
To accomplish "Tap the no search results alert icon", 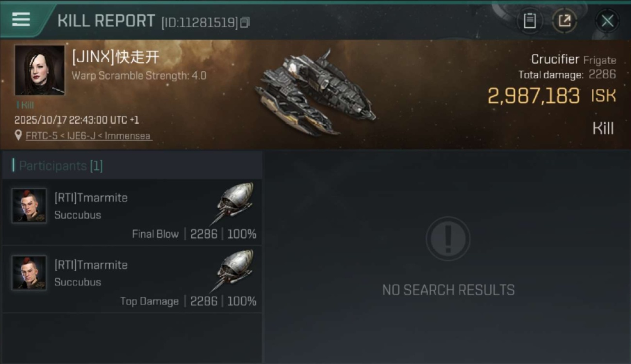I will tap(448, 238).
